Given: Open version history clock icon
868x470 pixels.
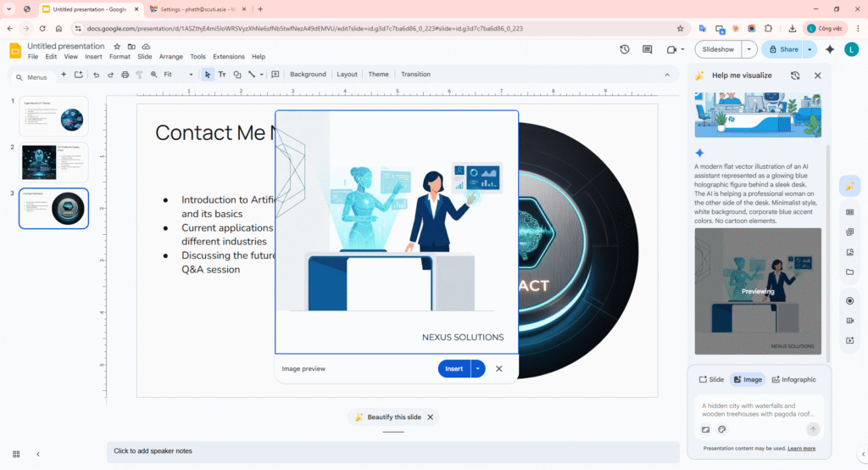Looking at the screenshot, I should [x=625, y=50].
